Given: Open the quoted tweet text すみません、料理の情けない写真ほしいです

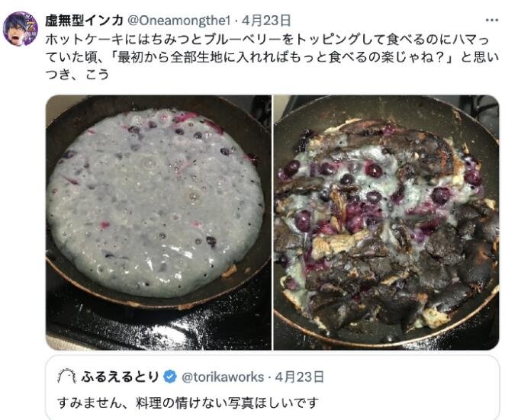Looking at the screenshot, I should [188, 402].
